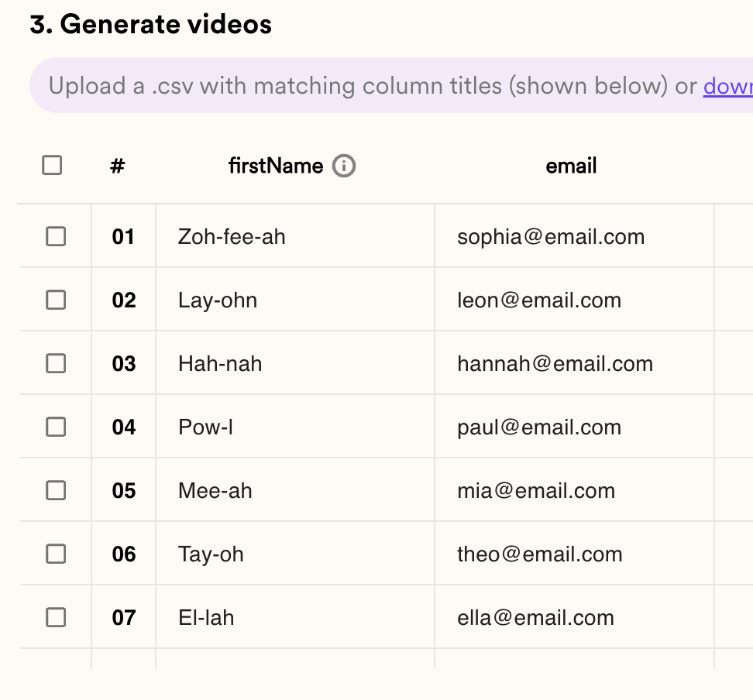753x700 pixels.
Task: Check the box for row 04 Pow-l
Action: point(56,427)
